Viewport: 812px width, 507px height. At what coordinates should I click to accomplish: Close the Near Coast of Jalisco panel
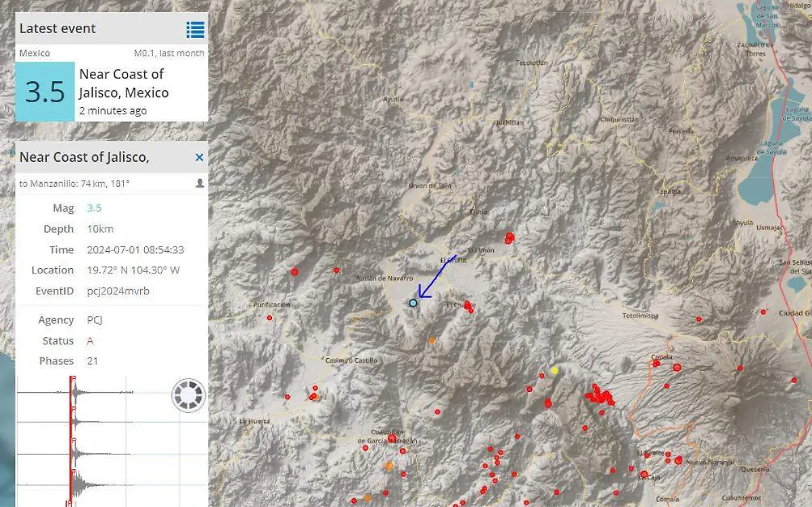(199, 157)
